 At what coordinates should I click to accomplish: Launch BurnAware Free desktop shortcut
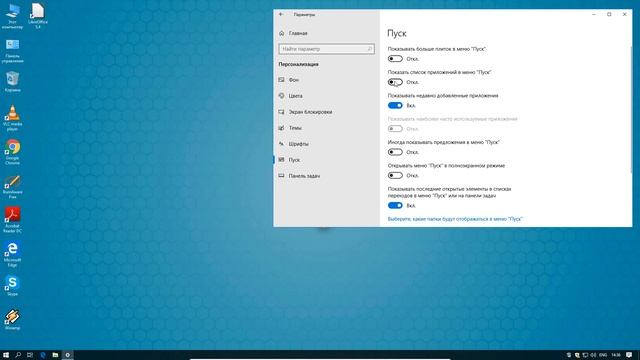pyautogui.click(x=12, y=187)
